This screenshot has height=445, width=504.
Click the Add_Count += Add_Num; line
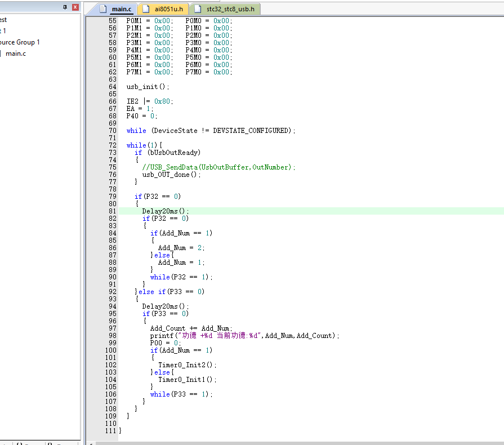click(x=191, y=328)
